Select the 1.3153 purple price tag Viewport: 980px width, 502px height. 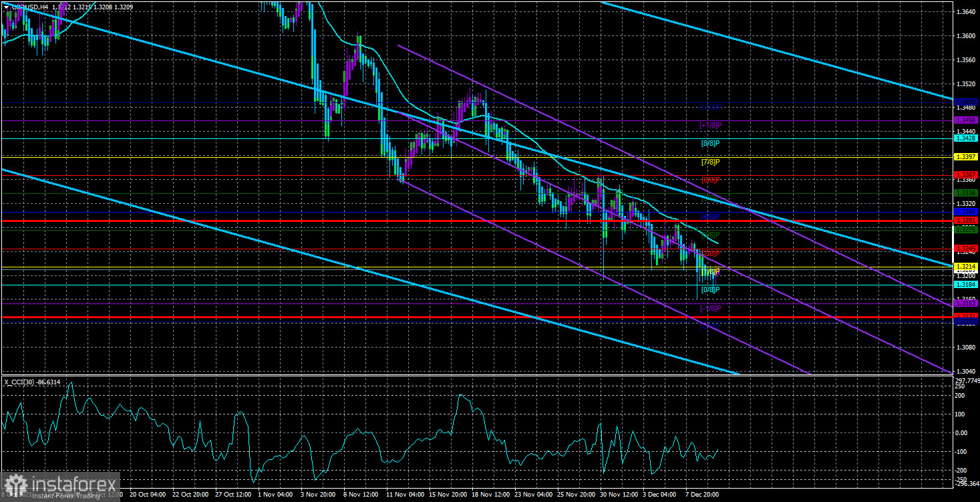(966, 303)
